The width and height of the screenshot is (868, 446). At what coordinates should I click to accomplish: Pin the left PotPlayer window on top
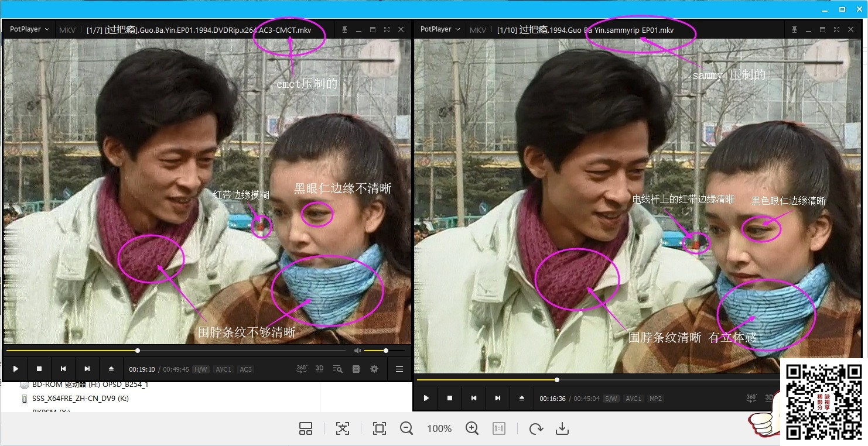344,29
